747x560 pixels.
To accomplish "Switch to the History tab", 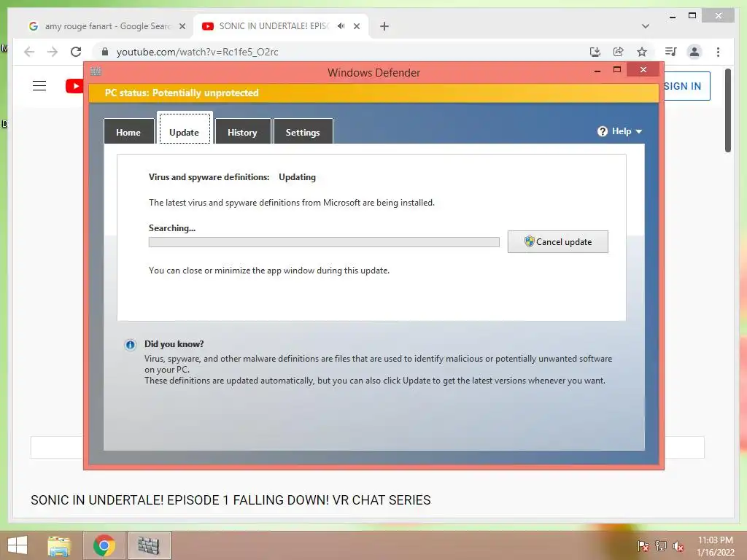I will click(242, 132).
